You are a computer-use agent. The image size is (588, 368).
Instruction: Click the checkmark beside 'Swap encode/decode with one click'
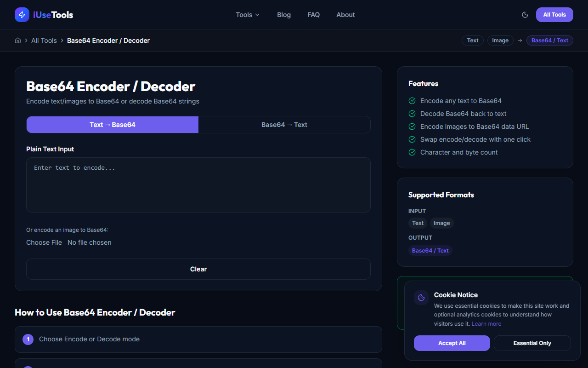pyautogui.click(x=412, y=139)
